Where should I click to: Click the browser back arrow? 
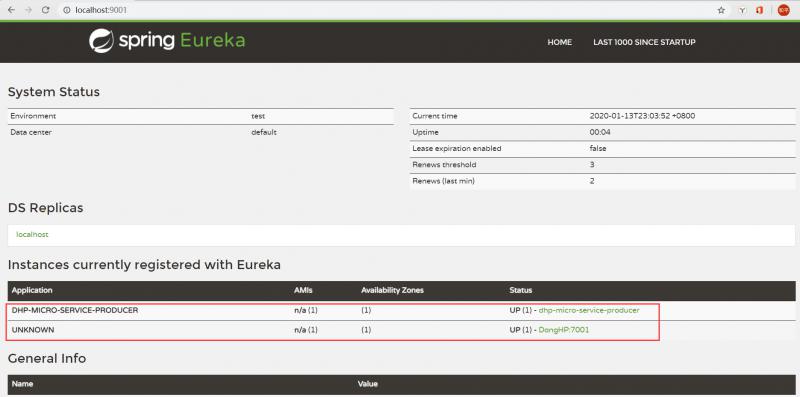[x=11, y=10]
